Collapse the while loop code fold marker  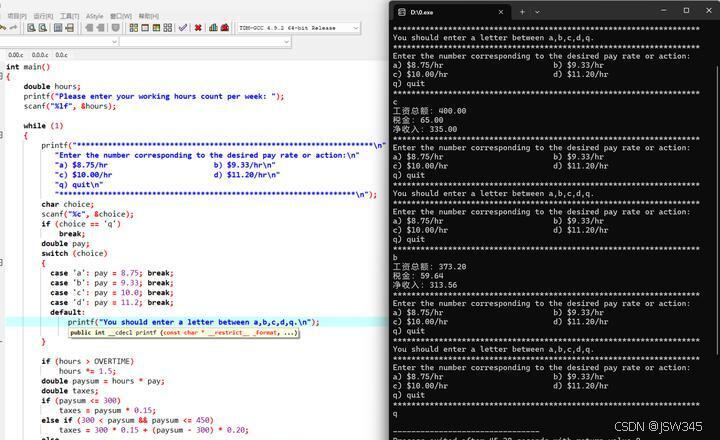(x=1, y=135)
